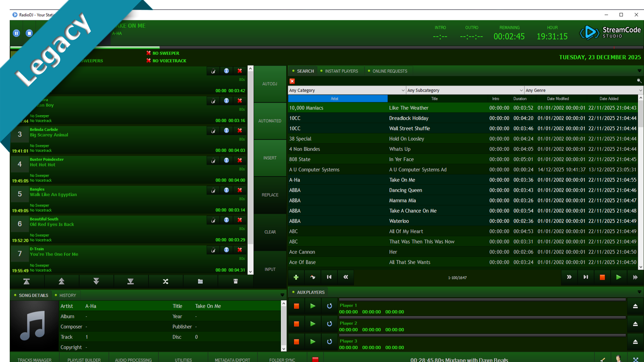The height and width of the screenshot is (362, 644).
Task: Move selected track to top of playlist
Action: [26, 281]
